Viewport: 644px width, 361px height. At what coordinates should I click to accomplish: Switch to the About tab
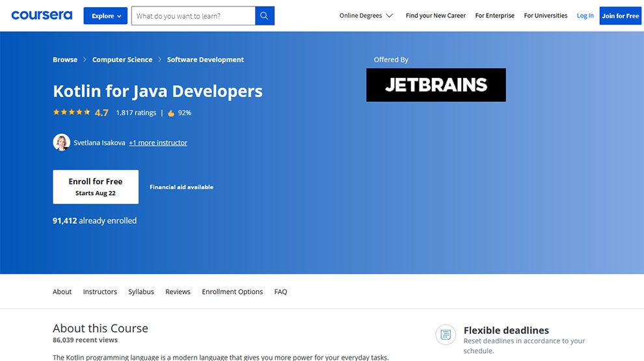point(62,291)
